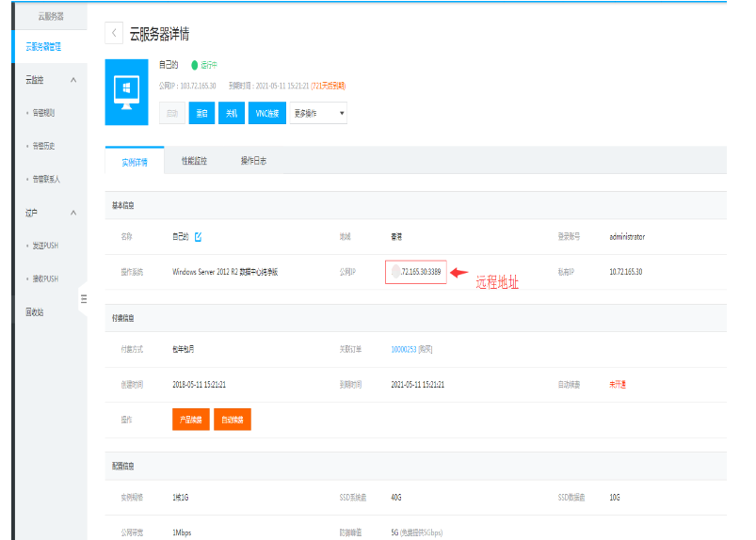
Task: Select the 实例详情 tab
Action: coord(135,162)
